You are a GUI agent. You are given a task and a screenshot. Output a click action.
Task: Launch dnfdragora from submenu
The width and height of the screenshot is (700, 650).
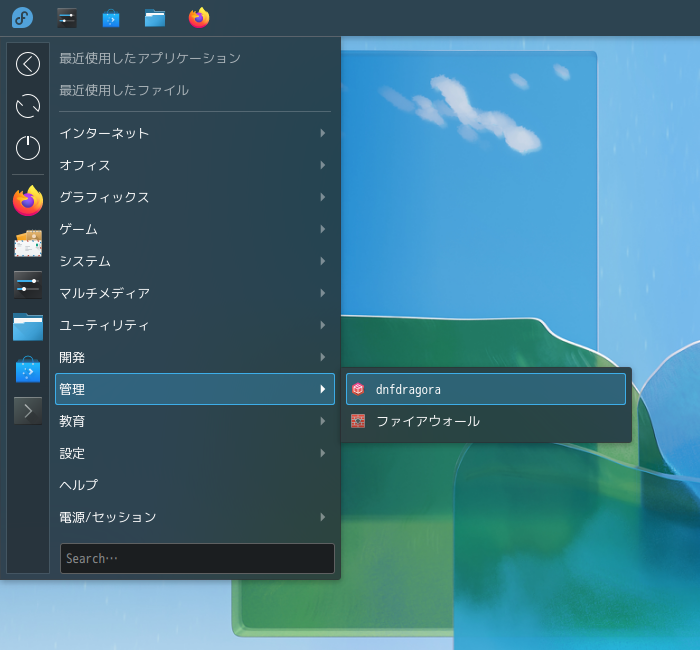486,389
